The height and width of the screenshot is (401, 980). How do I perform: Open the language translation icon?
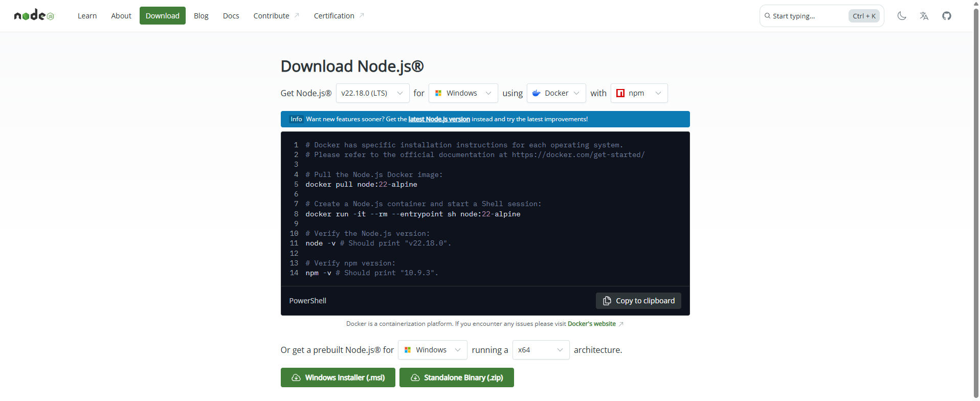pyautogui.click(x=924, y=16)
